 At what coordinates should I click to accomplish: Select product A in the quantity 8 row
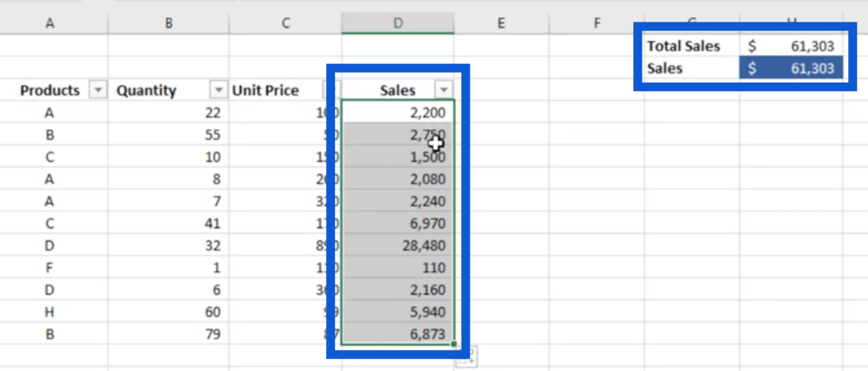pos(50,179)
